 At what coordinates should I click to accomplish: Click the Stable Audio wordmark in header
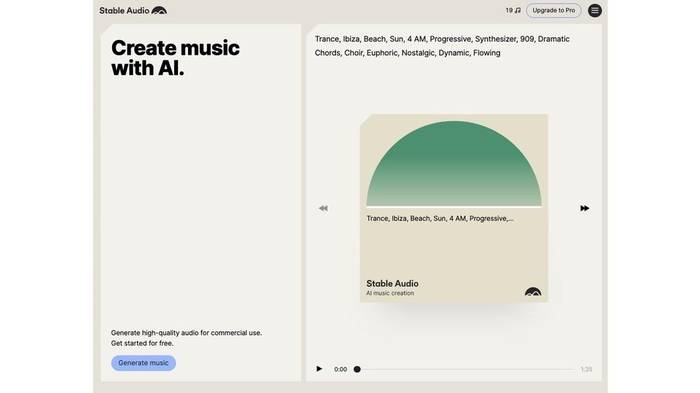124,10
